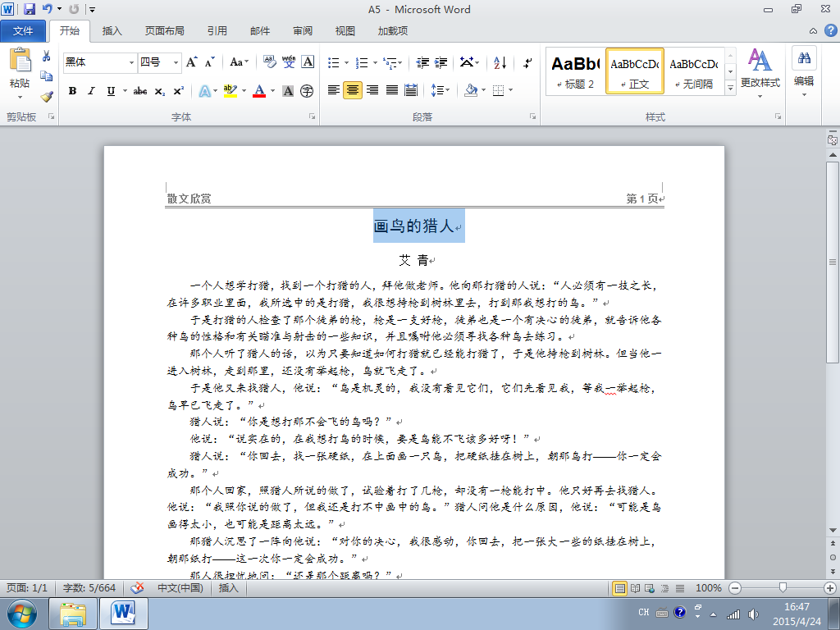Toggle Underline formatting
Viewport: 840px width, 630px height.
point(111,91)
